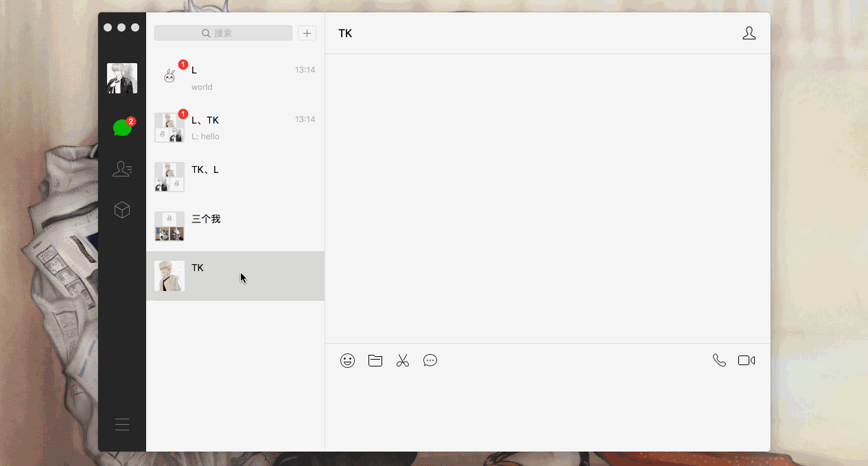Click TK's avatar in the conversation list
This screenshot has height=466, width=868.
[169, 275]
